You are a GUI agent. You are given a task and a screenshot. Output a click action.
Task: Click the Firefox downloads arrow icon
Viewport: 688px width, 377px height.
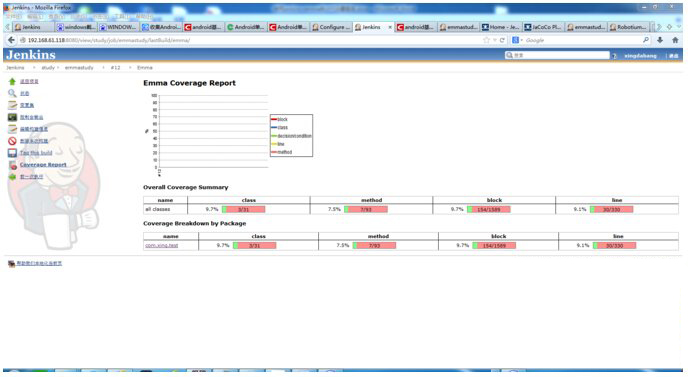point(660,40)
